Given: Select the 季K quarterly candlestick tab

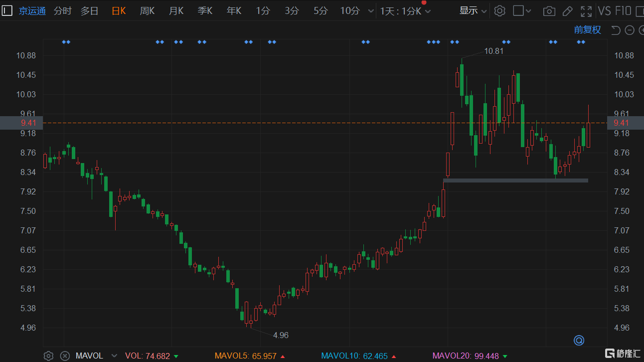Looking at the screenshot, I should (205, 11).
